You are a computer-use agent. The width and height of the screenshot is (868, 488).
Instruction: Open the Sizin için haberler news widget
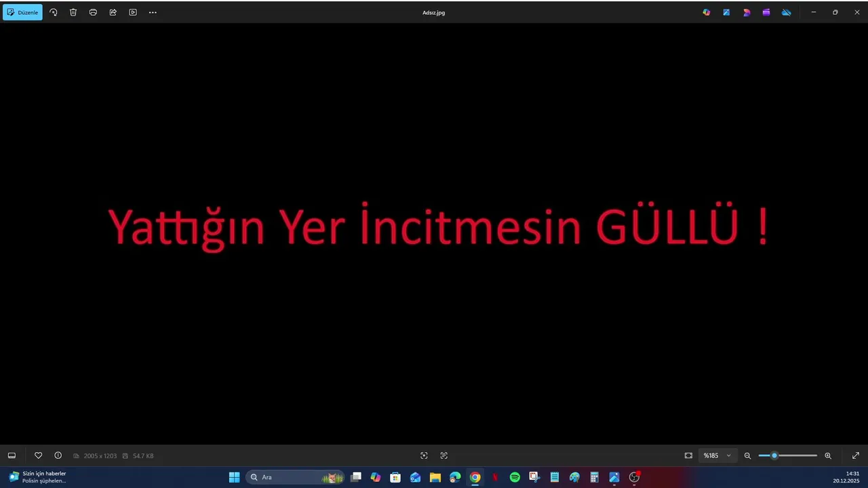tap(37, 477)
